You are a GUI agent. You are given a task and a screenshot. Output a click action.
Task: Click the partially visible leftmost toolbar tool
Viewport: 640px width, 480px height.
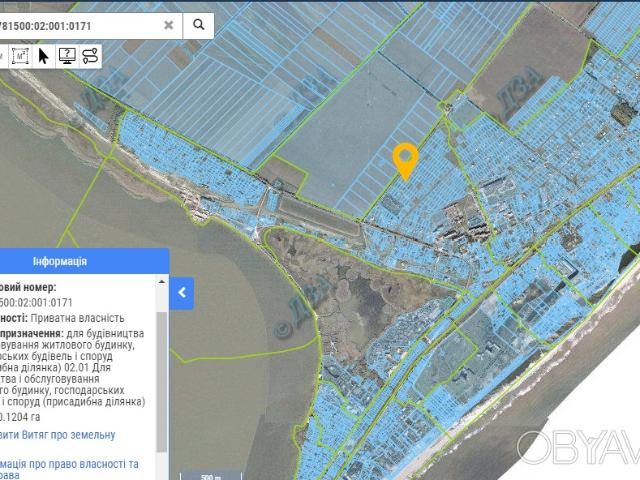tap(3, 55)
